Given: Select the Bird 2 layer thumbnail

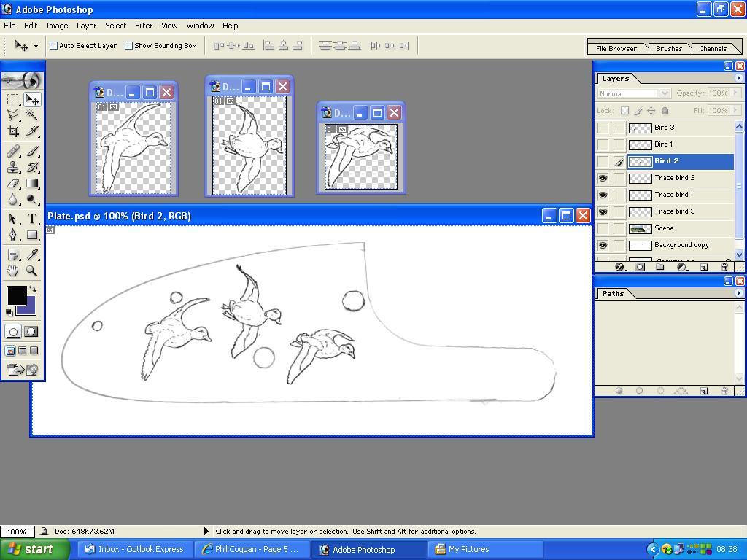Looking at the screenshot, I should [x=640, y=161].
